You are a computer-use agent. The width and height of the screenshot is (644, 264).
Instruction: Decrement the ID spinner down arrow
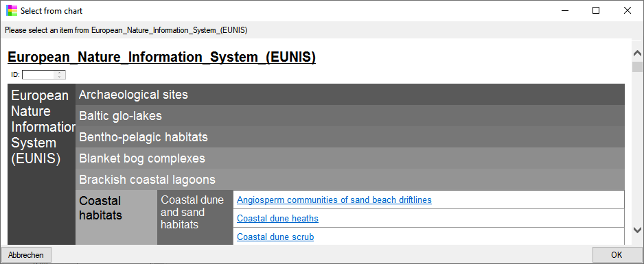[60, 77]
